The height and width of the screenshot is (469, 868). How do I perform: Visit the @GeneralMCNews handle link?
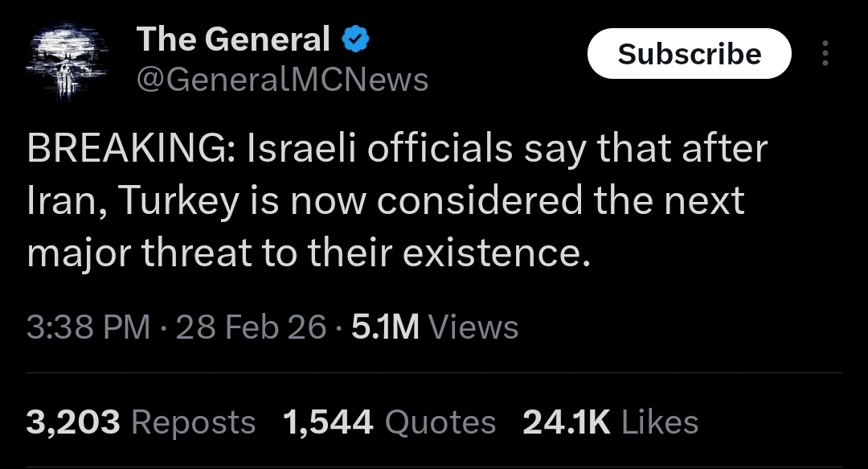pos(282,80)
